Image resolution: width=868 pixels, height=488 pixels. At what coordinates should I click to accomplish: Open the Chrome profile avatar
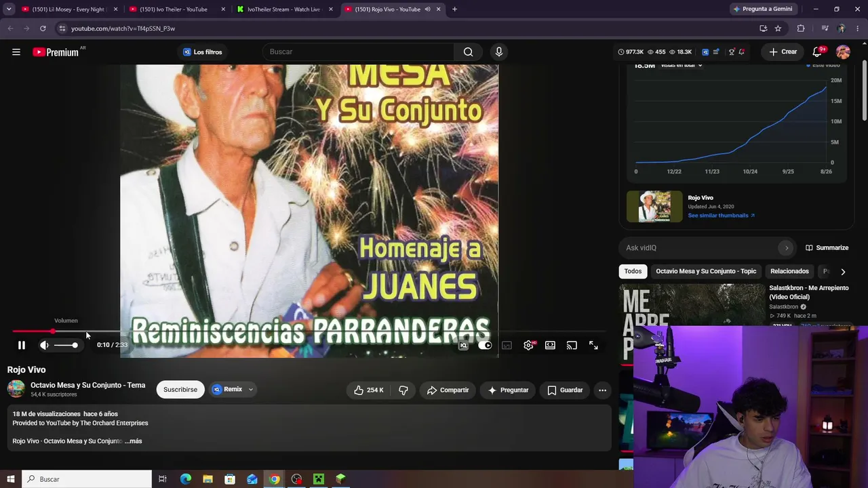tap(841, 28)
